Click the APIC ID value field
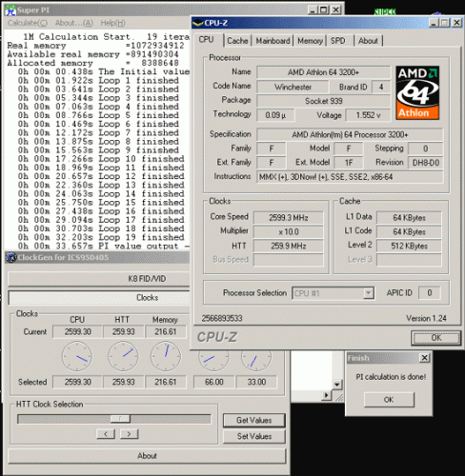Screen dimensions: 465x476 [430, 292]
